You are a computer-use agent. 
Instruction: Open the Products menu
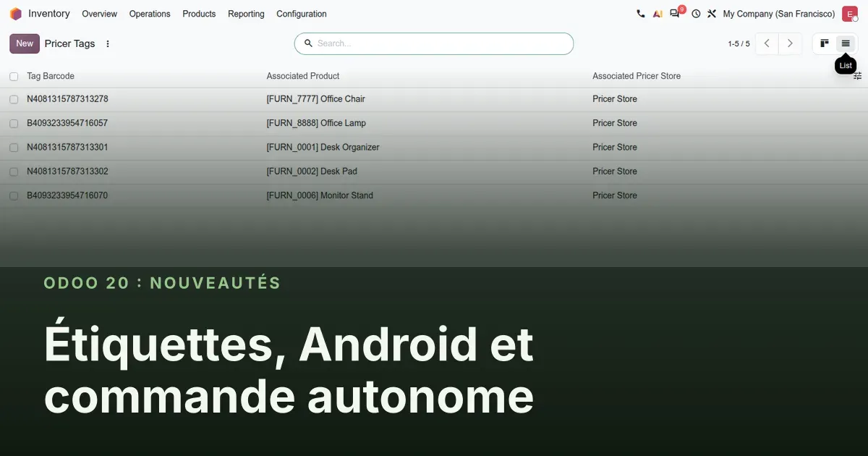click(x=199, y=14)
